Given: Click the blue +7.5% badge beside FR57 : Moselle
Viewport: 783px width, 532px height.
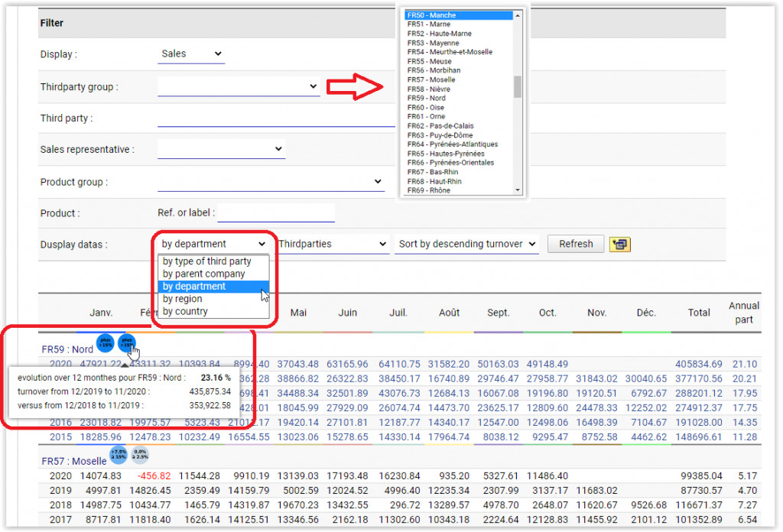Looking at the screenshot, I should click(x=119, y=456).
